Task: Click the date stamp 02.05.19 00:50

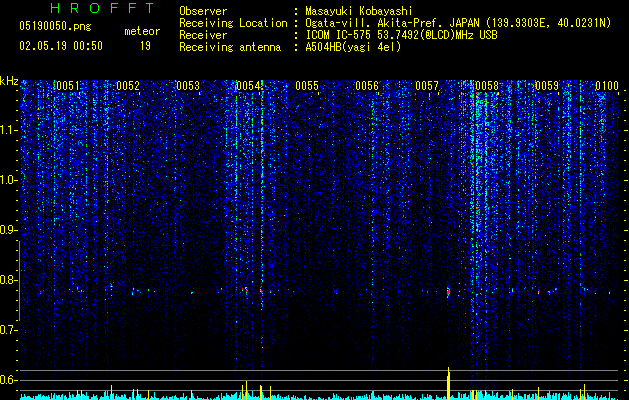Action: click(61, 46)
